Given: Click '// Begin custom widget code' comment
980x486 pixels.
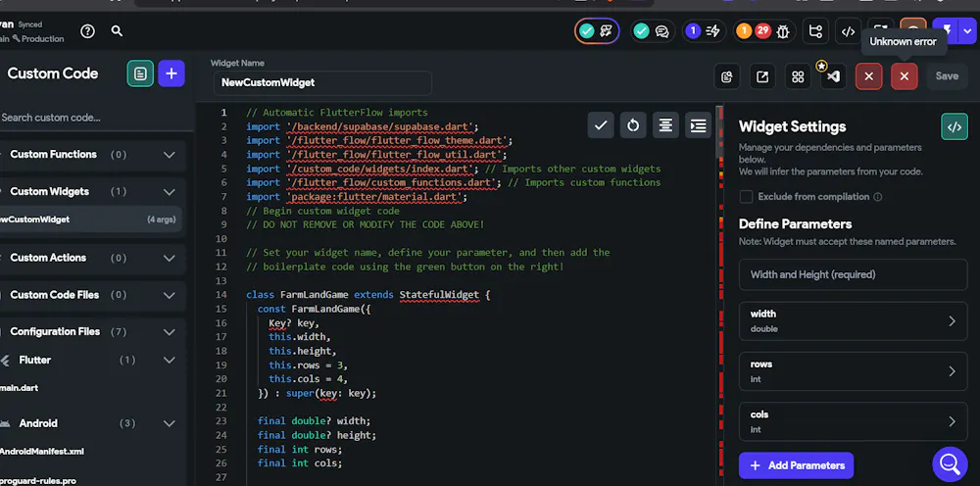Looking at the screenshot, I should click(x=322, y=211).
